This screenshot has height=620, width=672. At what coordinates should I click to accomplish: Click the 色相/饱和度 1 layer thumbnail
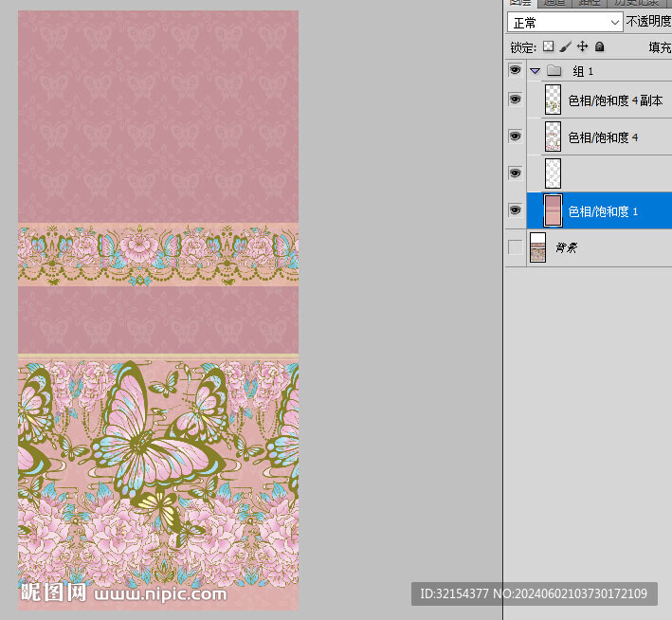coord(553,210)
